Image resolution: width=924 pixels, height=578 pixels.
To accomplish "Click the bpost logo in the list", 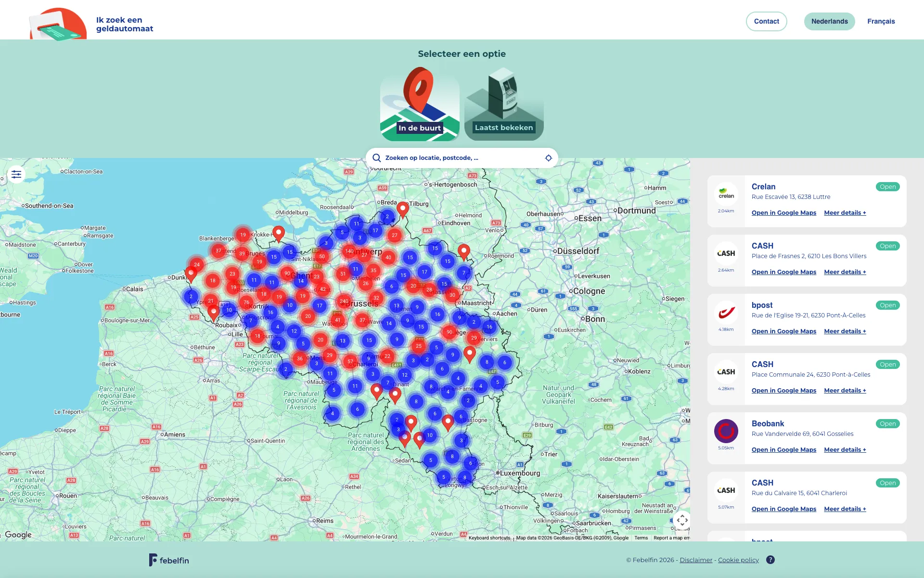I will tap(726, 312).
